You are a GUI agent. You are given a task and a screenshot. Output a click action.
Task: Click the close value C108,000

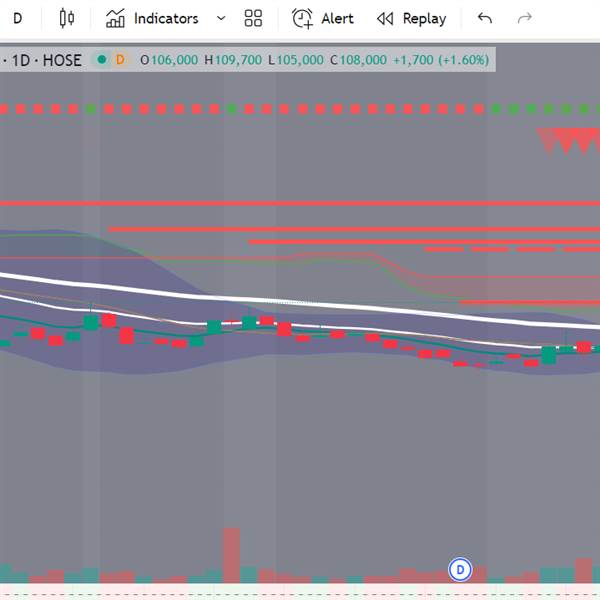pyautogui.click(x=358, y=60)
